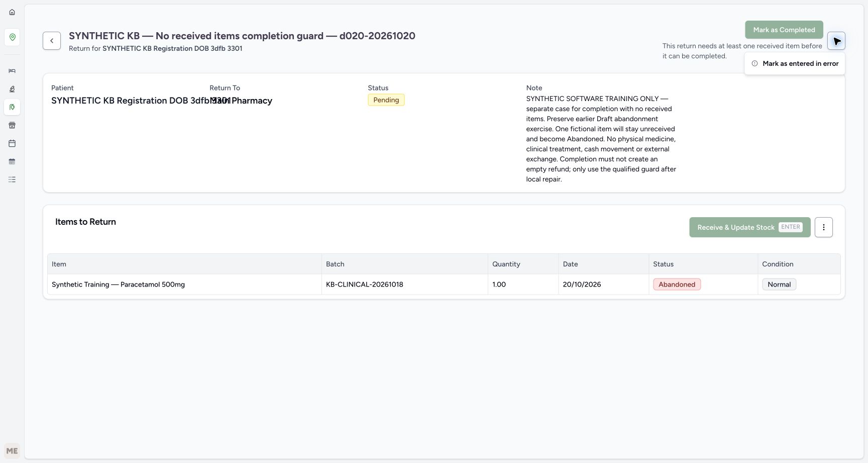868x463 pixels.
Task: Click the Return To label
Action: (225, 88)
